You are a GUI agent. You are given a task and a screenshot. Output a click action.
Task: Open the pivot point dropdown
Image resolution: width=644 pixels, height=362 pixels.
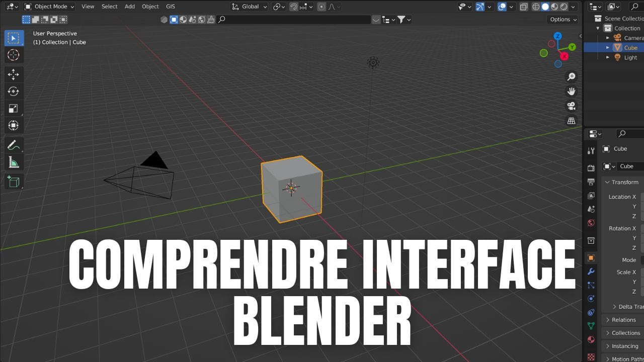pos(279,7)
